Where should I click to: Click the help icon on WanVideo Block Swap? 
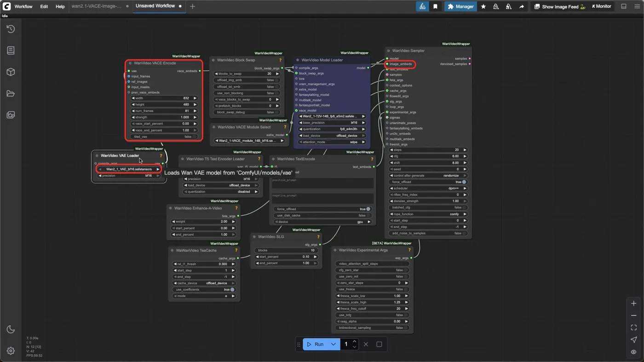(280, 60)
